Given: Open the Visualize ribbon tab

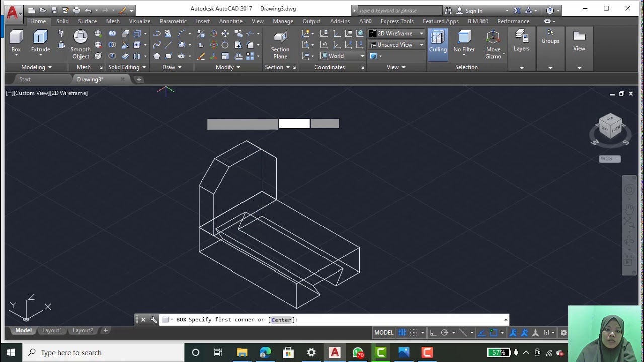Looking at the screenshot, I should pyautogui.click(x=139, y=21).
